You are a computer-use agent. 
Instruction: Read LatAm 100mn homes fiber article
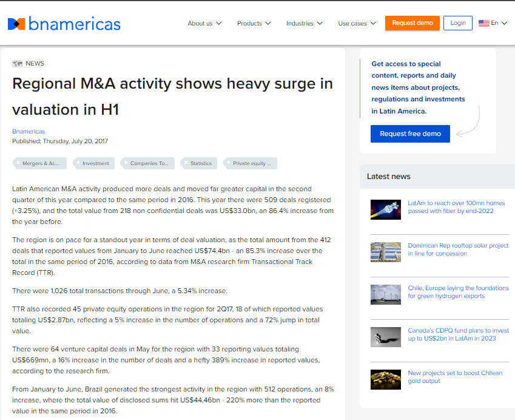(456, 207)
